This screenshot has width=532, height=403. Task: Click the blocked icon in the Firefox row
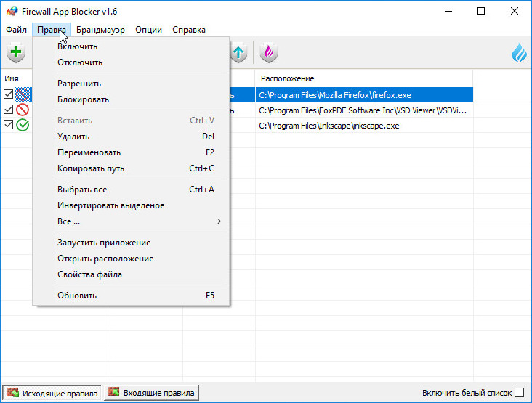23,94
